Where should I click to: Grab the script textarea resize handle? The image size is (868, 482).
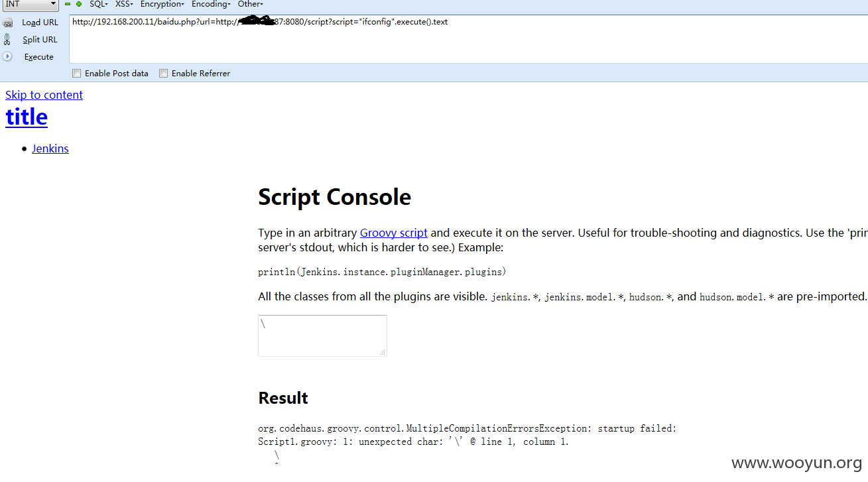pyautogui.click(x=383, y=352)
